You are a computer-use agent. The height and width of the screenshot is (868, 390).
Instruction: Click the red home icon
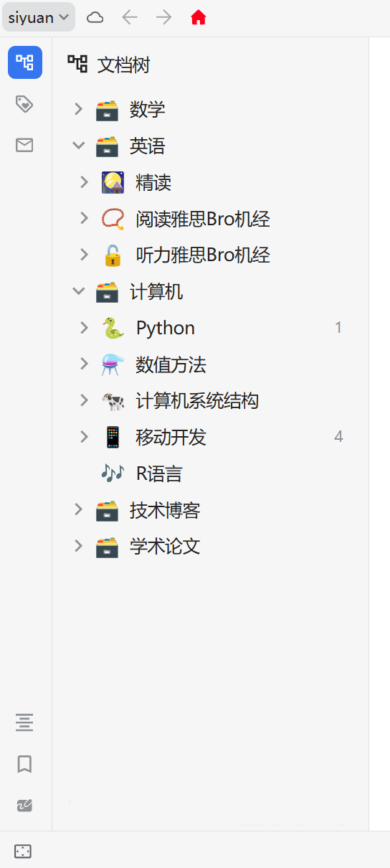point(199,17)
